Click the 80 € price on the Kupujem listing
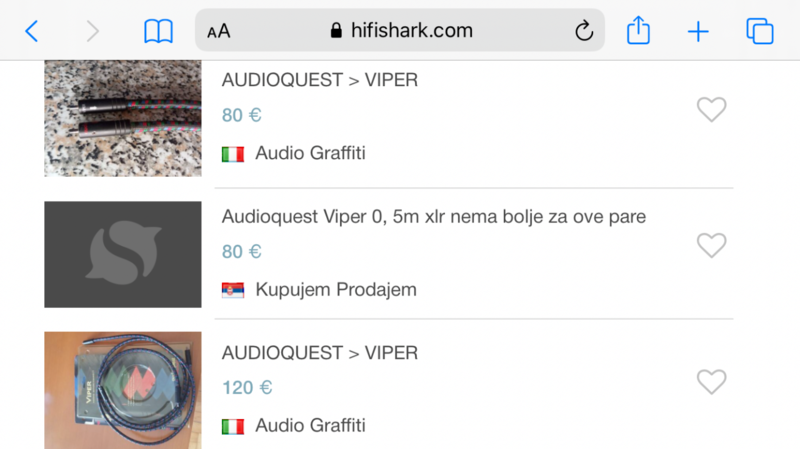 tap(242, 252)
